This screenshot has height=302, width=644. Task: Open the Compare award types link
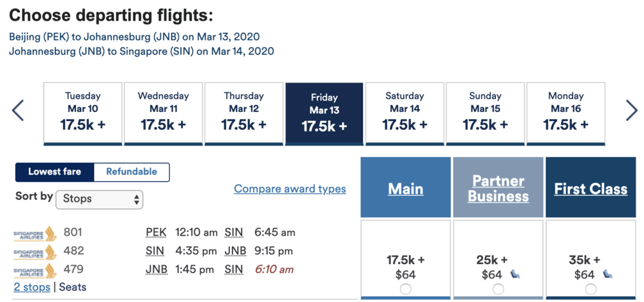point(290,189)
